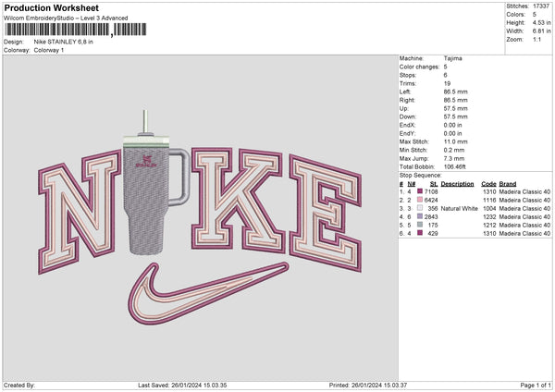Click the magenta swatch beside stitch count 429
Viewport: 555px width, 392px height.
click(420, 233)
